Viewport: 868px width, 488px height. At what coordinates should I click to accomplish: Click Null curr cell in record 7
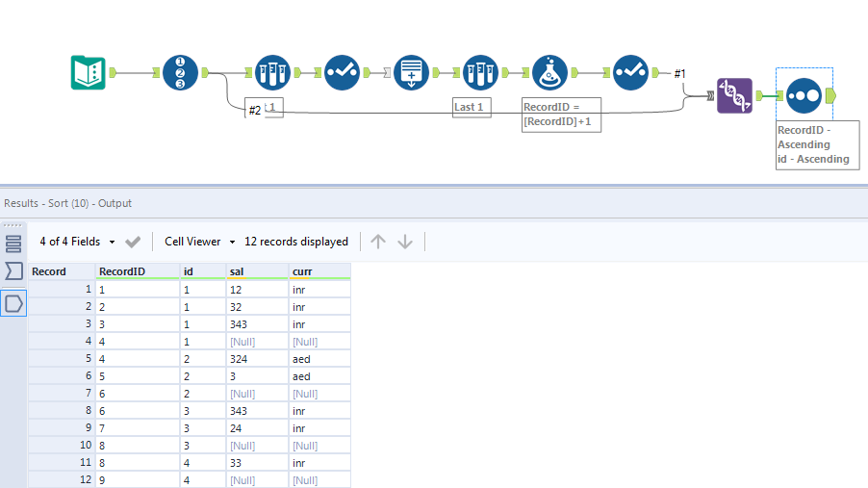click(x=319, y=394)
